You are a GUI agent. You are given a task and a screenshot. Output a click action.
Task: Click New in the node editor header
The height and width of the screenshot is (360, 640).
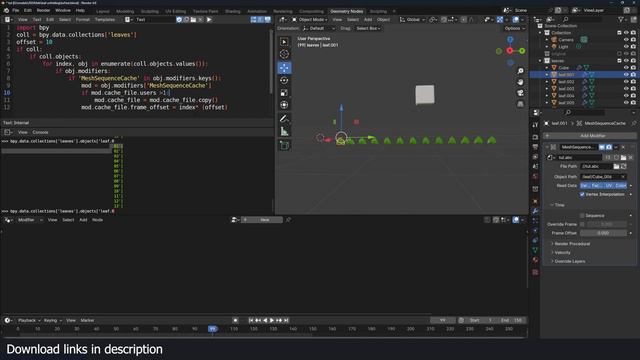click(262, 220)
